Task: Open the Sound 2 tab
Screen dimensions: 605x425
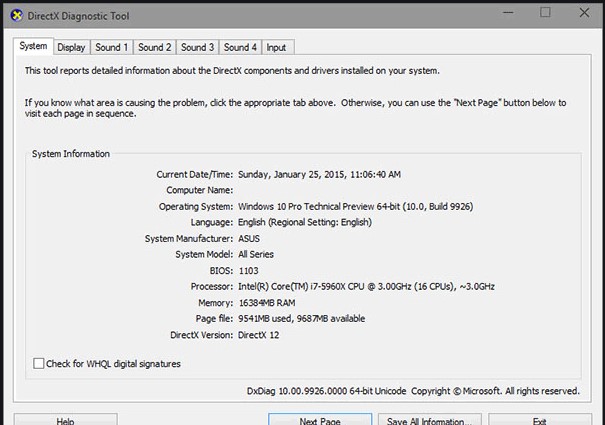Action: (155, 47)
